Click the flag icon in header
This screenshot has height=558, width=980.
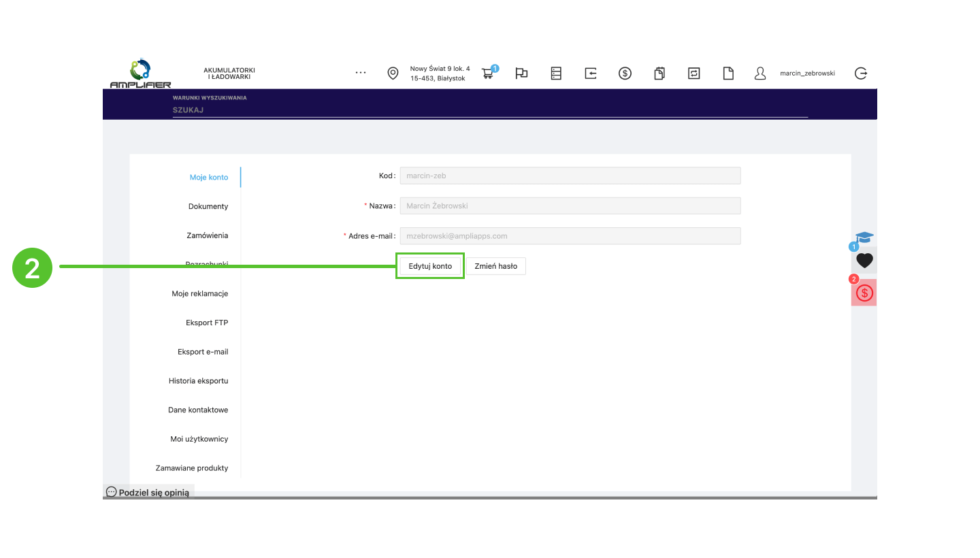(x=522, y=73)
